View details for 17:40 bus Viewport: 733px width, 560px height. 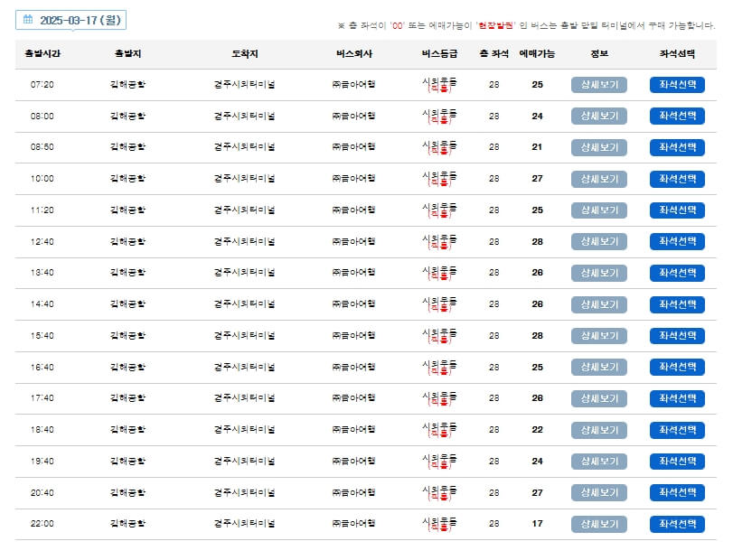(599, 398)
